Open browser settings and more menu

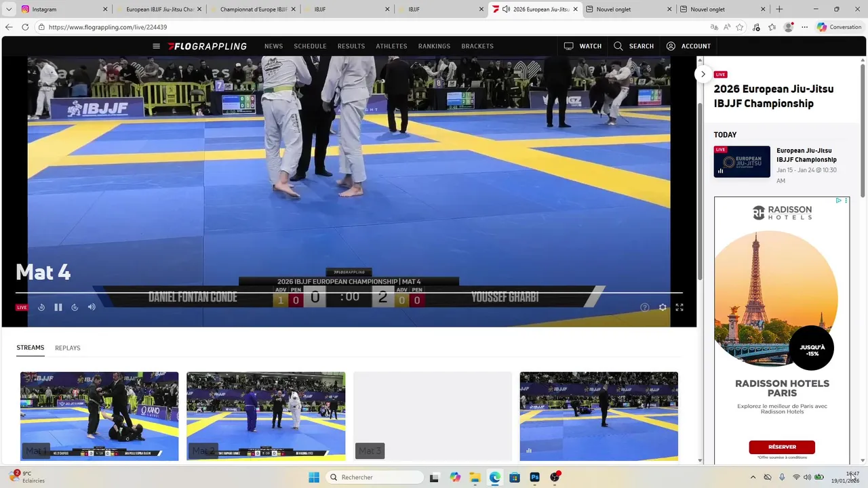805,27
